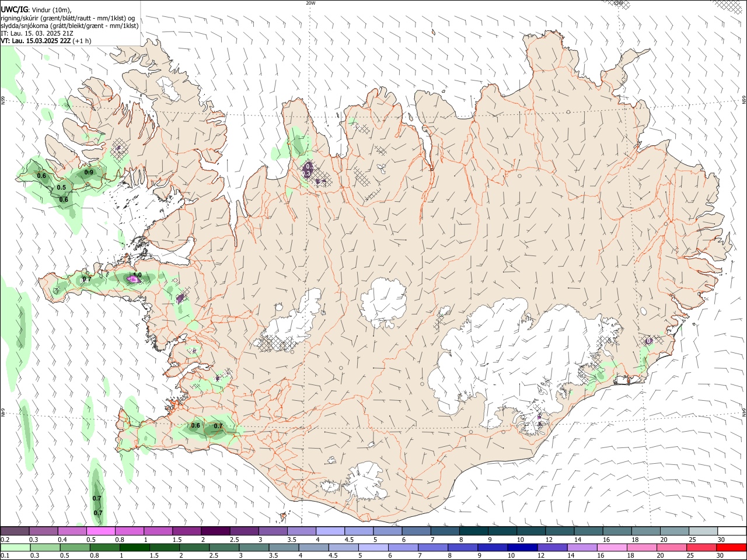Select the pale blue 4–4.5 upper legend swatch
Viewport: 747px width, 560px height.
click(x=330, y=531)
